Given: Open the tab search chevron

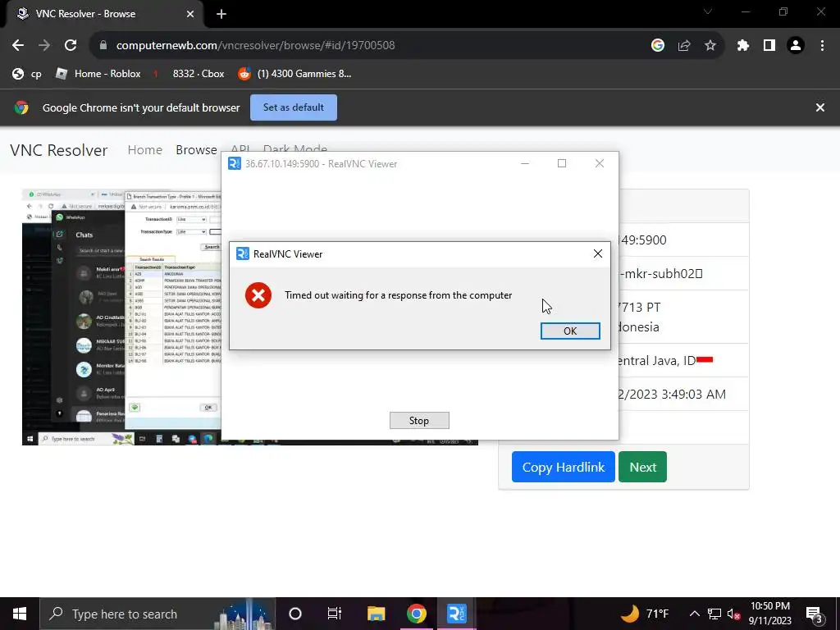Looking at the screenshot, I should tap(708, 11).
